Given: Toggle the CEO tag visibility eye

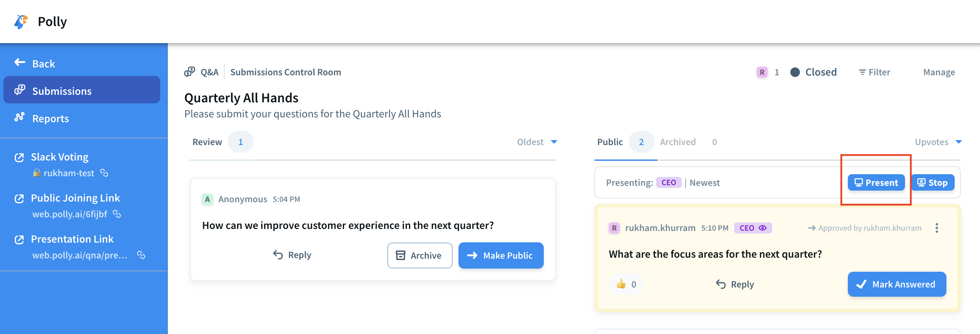Looking at the screenshot, I should (762, 228).
